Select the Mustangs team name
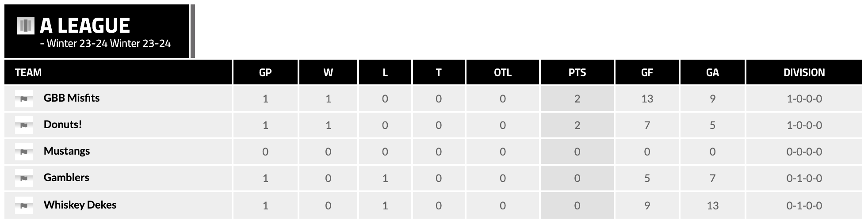The width and height of the screenshot is (868, 224). coord(67,151)
